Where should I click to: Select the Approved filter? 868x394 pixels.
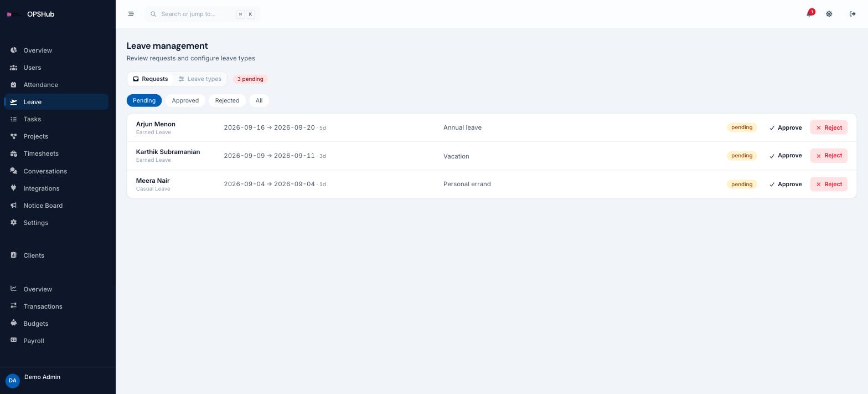point(185,100)
